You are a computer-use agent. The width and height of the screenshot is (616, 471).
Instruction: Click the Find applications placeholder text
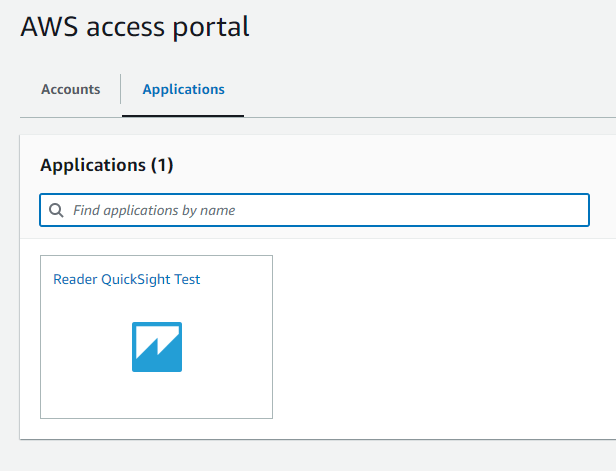pos(154,211)
